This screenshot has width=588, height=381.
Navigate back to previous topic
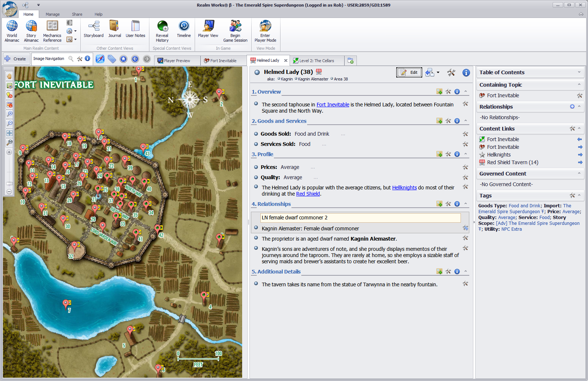(x=135, y=59)
